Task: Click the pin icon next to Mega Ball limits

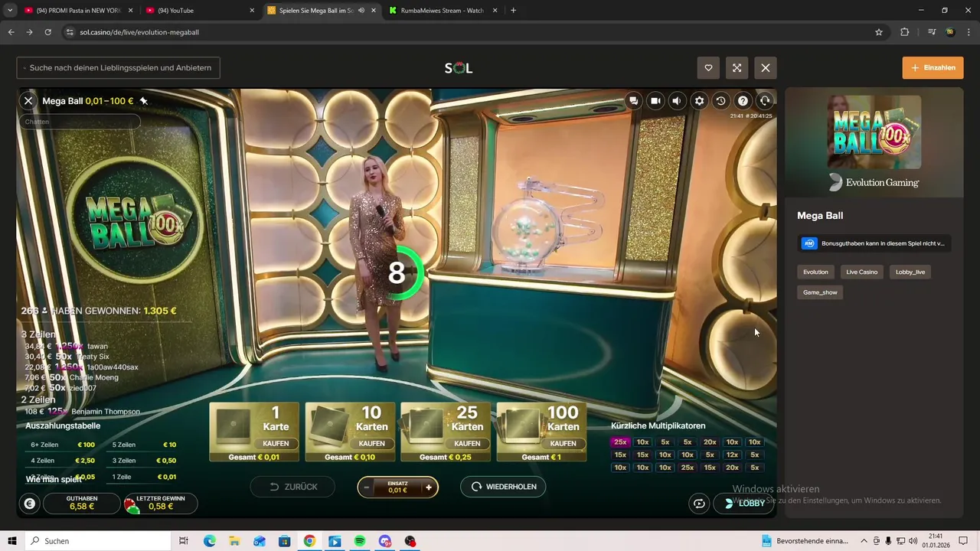Action: click(x=143, y=100)
